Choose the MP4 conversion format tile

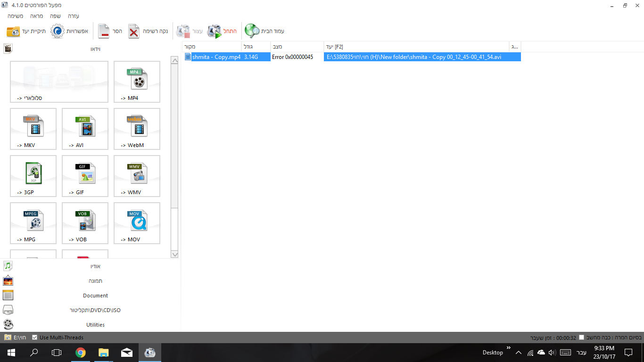coord(137,82)
